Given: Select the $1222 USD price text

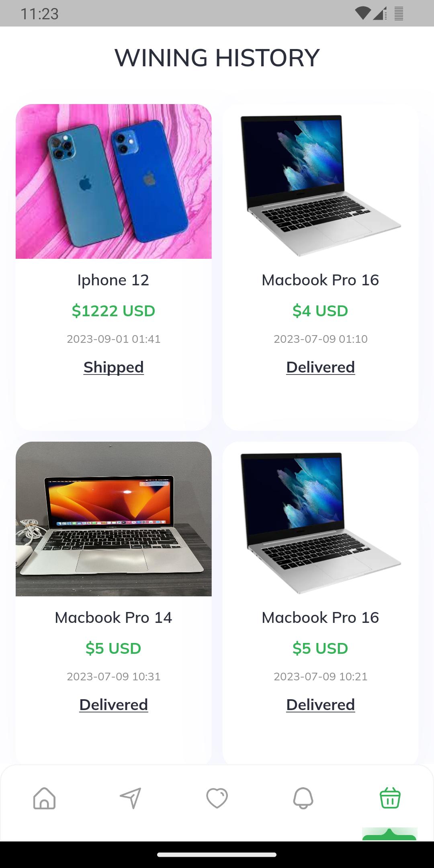Looking at the screenshot, I should tap(114, 311).
